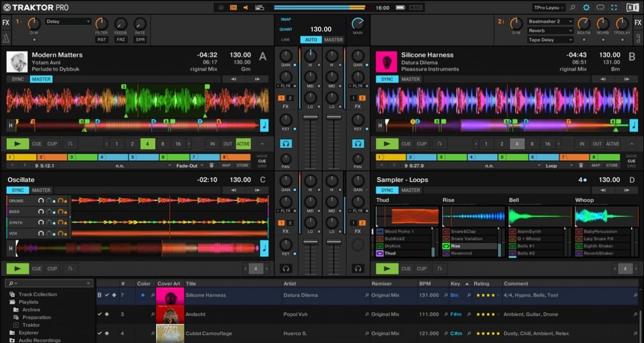Click the browser search input field
The height and width of the screenshot is (343, 644).
coord(48,283)
